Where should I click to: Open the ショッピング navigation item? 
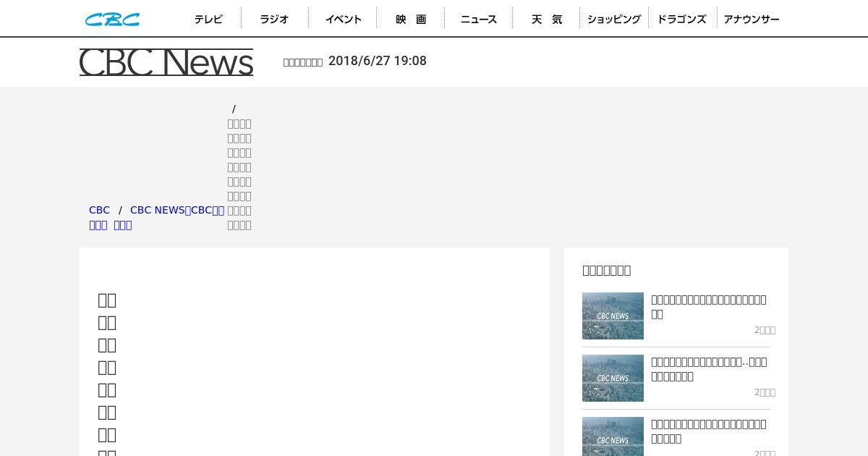(614, 19)
